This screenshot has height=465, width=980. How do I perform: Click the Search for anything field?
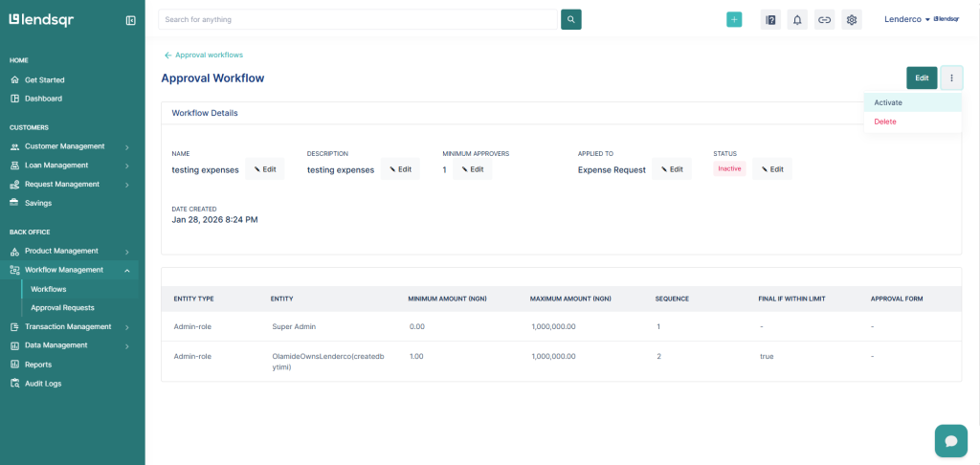[357, 19]
